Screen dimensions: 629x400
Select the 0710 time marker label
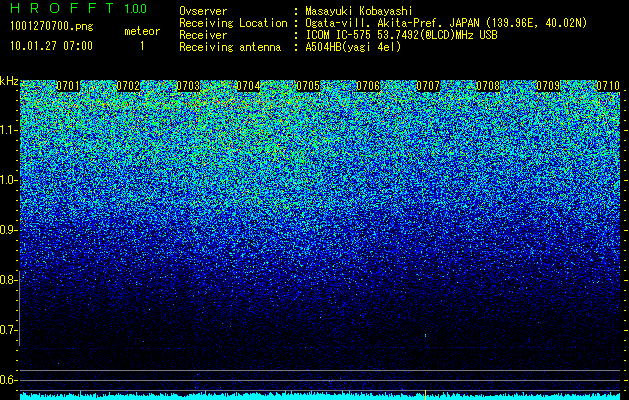pos(608,86)
